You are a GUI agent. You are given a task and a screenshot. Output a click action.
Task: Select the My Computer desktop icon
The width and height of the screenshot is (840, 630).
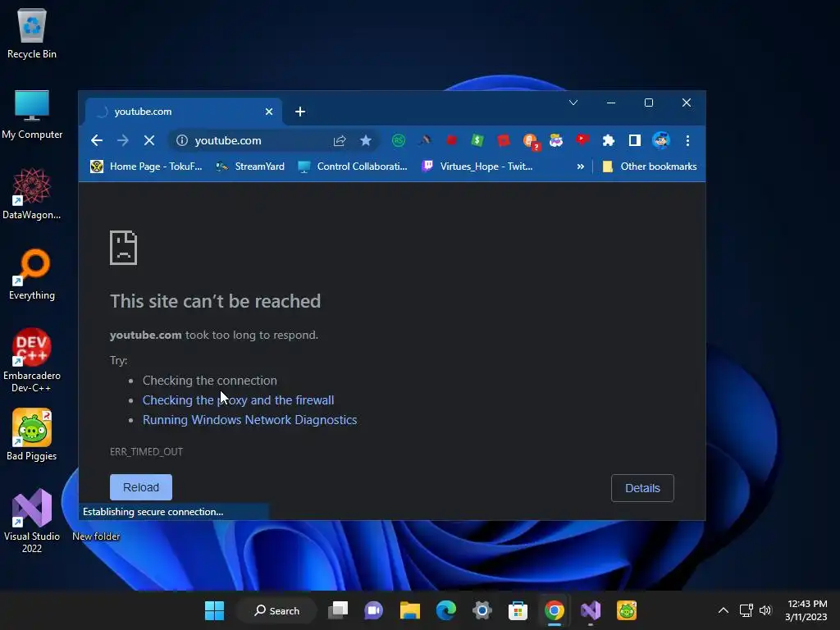(32, 114)
